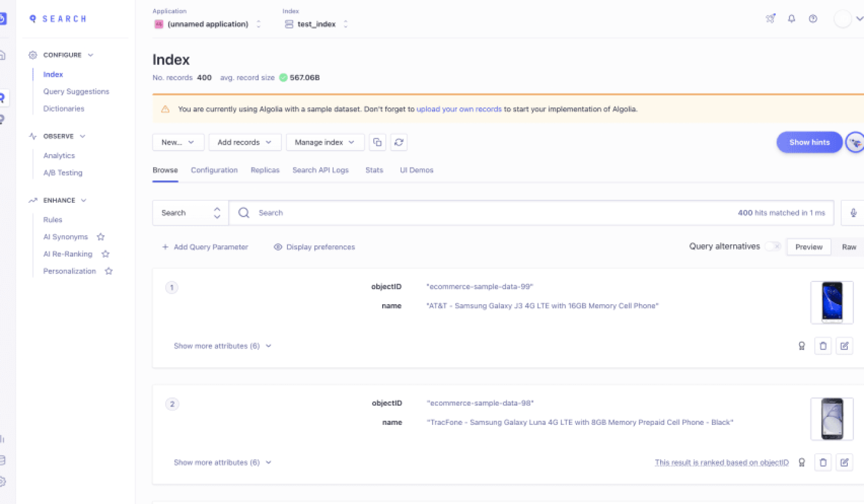The width and height of the screenshot is (864, 504).
Task: Open Rules in sidebar
Action: pyautogui.click(x=53, y=220)
